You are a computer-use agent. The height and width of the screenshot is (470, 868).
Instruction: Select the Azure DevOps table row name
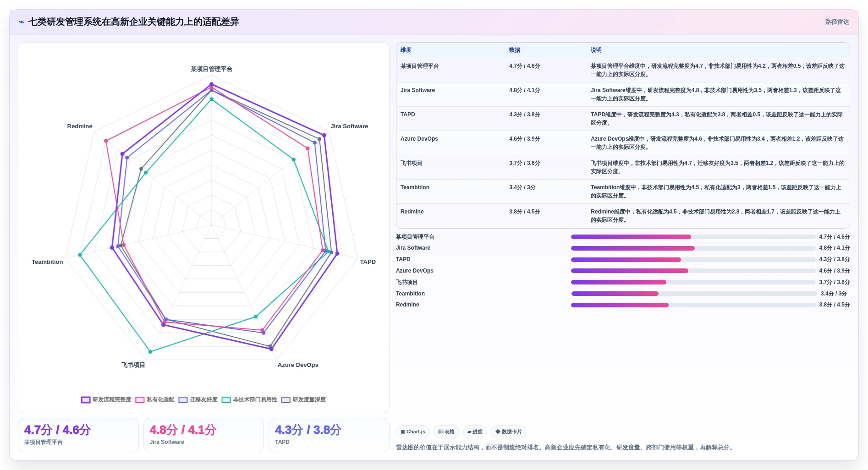(419, 139)
